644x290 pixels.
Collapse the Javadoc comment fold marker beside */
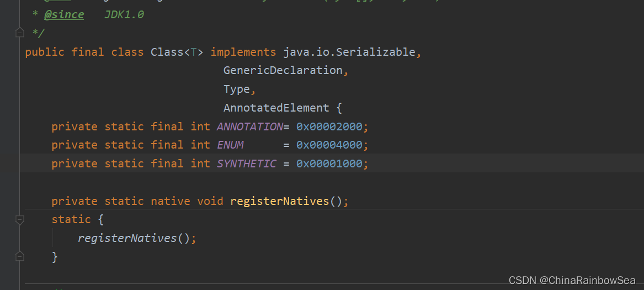point(19,33)
